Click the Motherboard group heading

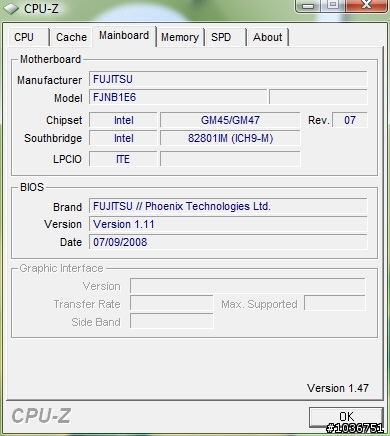point(51,59)
